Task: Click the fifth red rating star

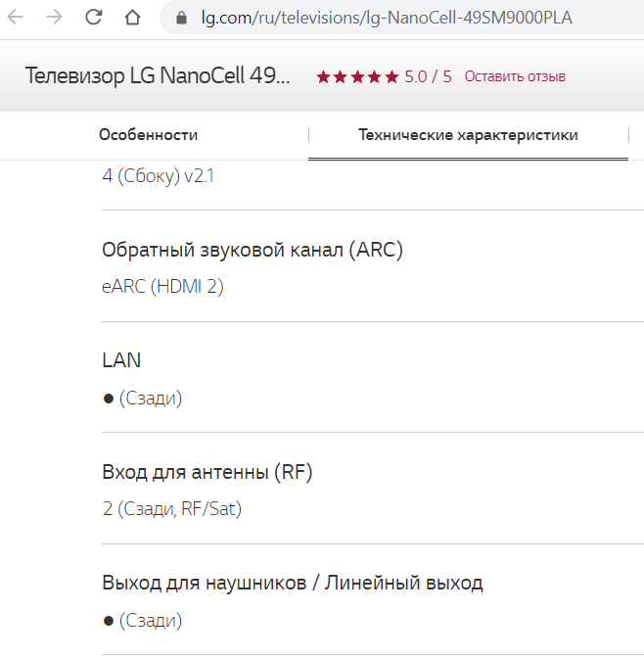Action: click(x=391, y=76)
